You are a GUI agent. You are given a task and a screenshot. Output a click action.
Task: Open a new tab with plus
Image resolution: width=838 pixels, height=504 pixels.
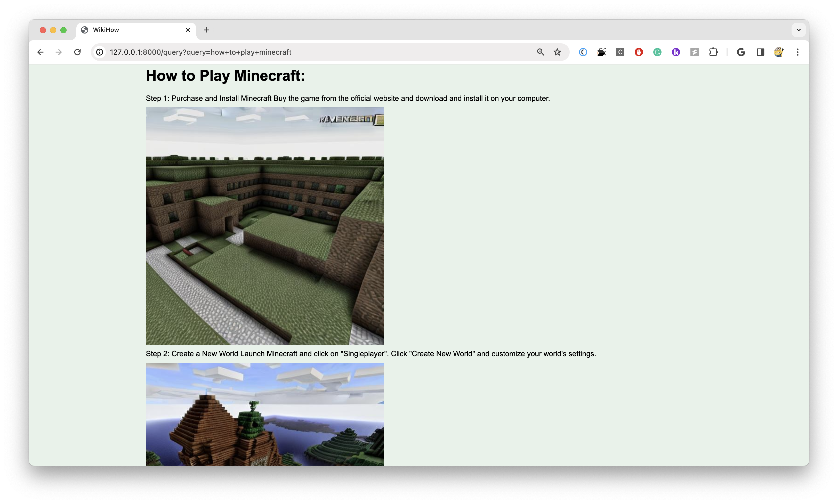206,30
